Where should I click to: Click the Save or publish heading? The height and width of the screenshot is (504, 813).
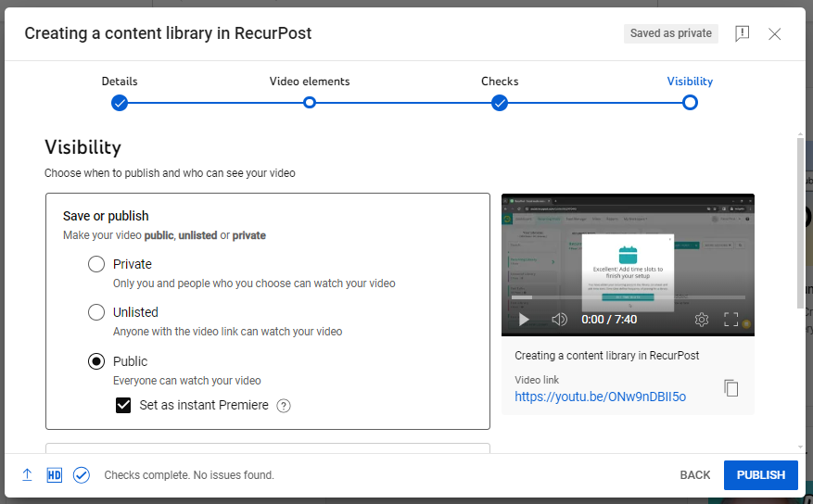click(106, 216)
